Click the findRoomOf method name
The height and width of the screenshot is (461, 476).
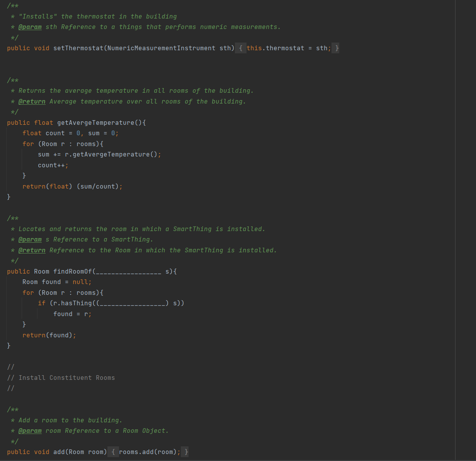pyautogui.click(x=73, y=272)
